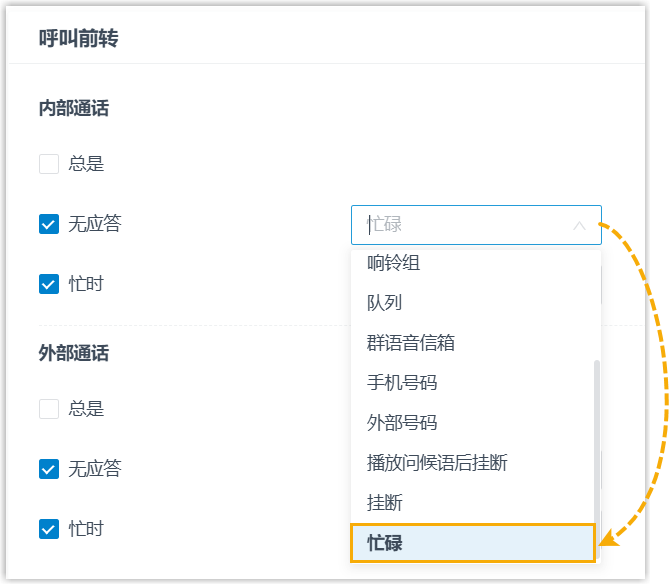Select 响铃组 from the dropdown list
Screen dimensions: 670x585
click(x=393, y=263)
